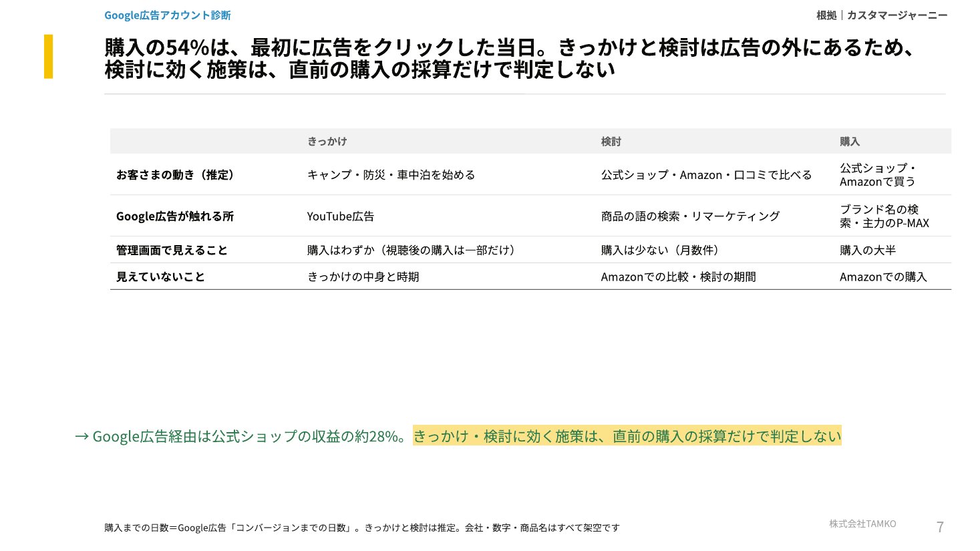Click the 'Google広告アカウント診断' header text
The image size is (980, 551).
click(168, 15)
